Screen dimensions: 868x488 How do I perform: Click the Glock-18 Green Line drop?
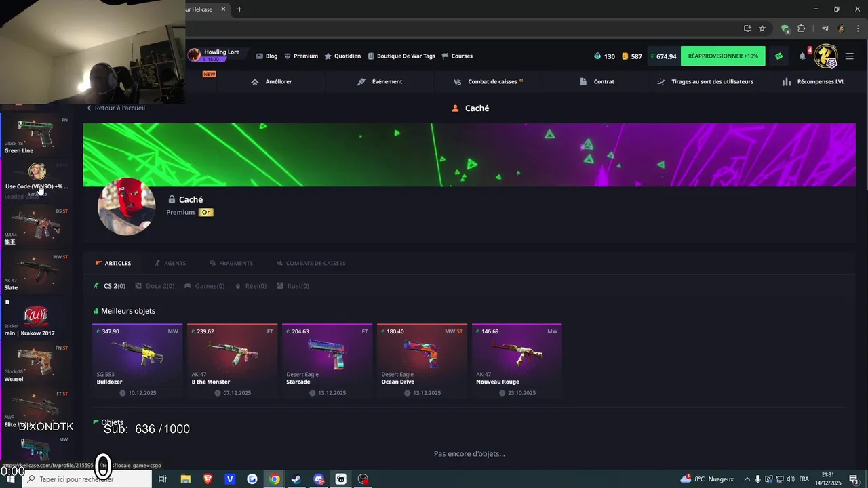[x=36, y=135]
